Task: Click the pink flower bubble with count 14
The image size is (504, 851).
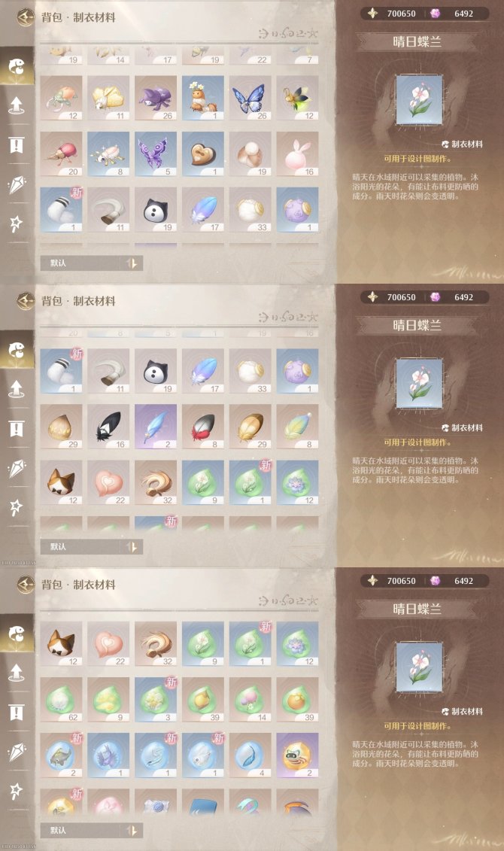Action: click(250, 700)
